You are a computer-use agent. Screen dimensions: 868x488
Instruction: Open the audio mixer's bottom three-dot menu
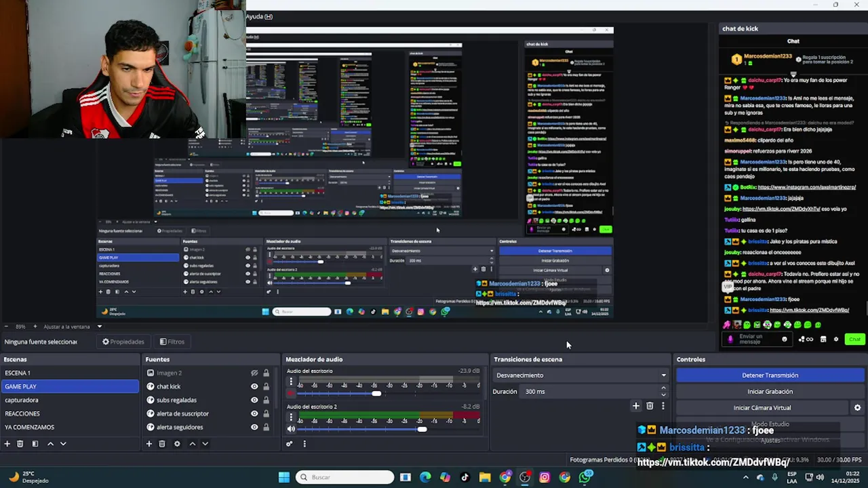tap(304, 444)
